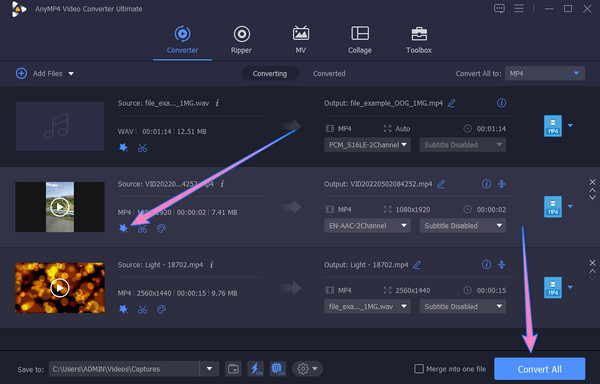Expand format arrow beside Light - 18702 MP4 icon
This screenshot has height=384, width=600.
(570, 287)
